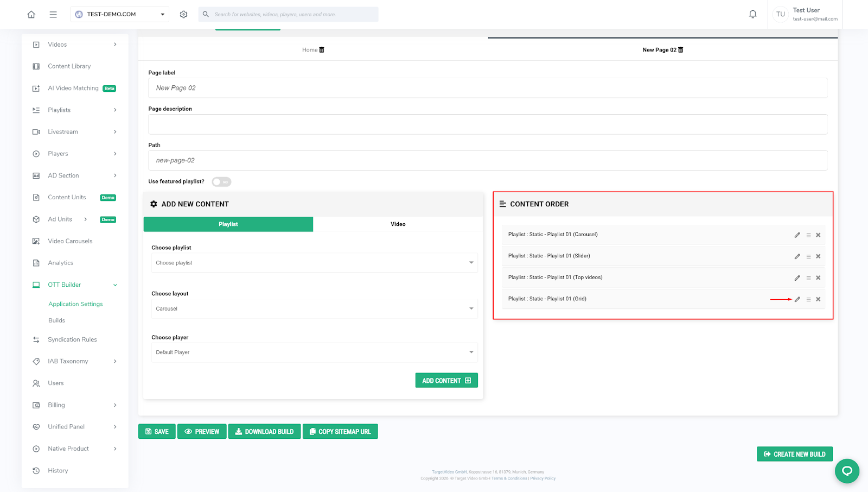Open the Choose layout Carousel dropdown
The height and width of the screenshot is (492, 868).
tap(314, 308)
